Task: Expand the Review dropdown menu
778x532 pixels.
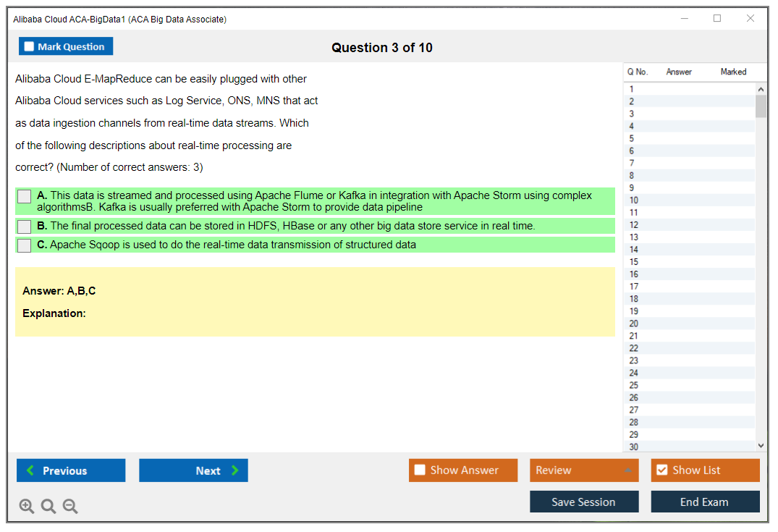Action: pyautogui.click(x=627, y=470)
